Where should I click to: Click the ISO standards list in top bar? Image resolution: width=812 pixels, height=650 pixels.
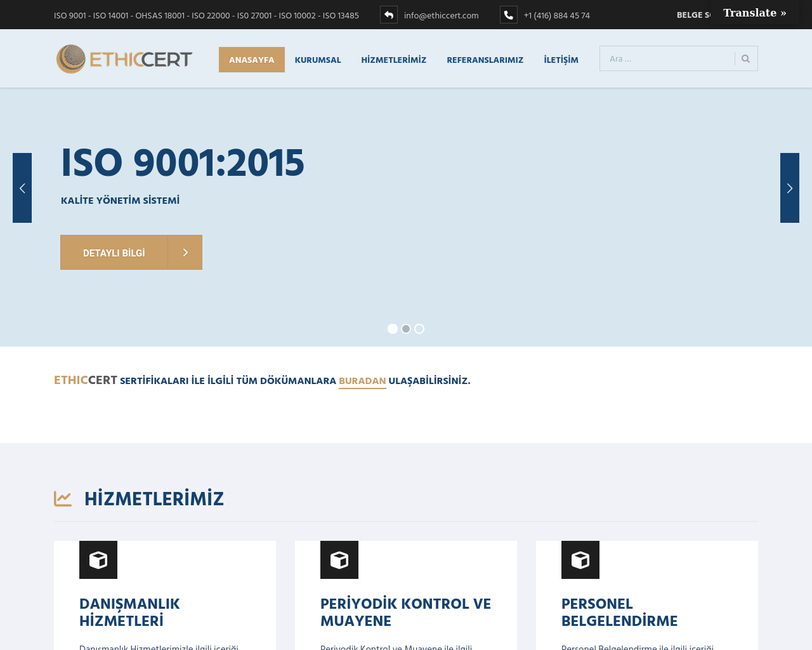coord(206,15)
